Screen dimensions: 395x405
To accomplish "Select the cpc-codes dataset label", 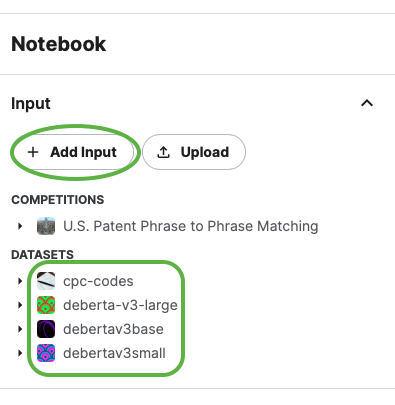I will coord(98,281).
